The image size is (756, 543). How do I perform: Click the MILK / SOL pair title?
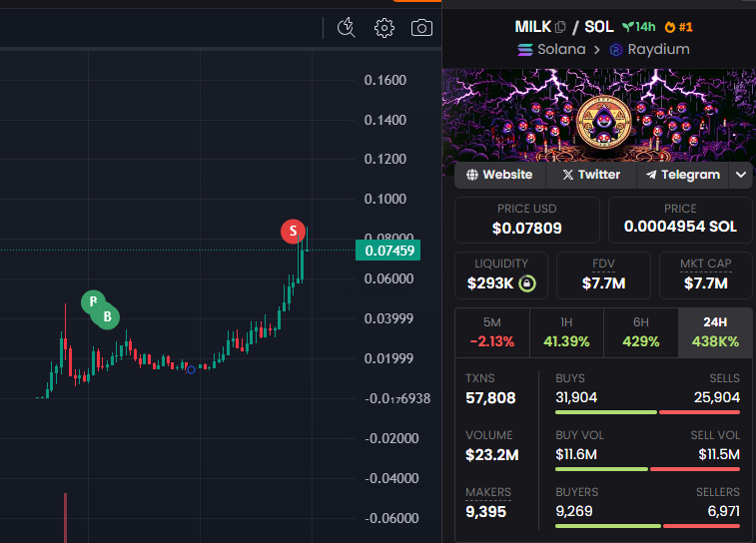[564, 27]
